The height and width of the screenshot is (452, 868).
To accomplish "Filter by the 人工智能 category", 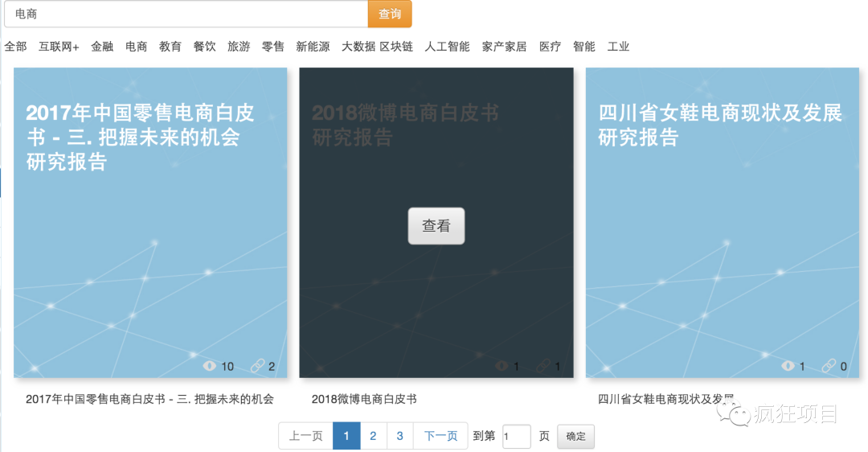I will click(x=447, y=47).
